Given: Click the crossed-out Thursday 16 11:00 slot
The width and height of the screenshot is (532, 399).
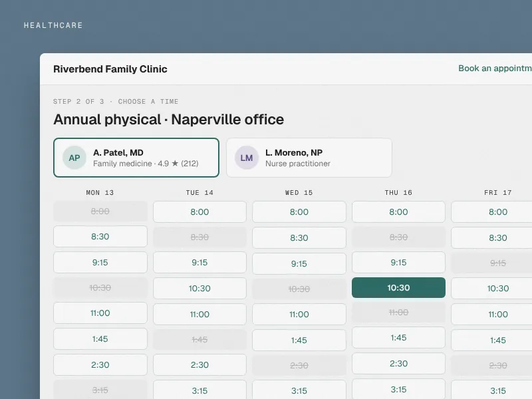Looking at the screenshot, I should tap(398, 312).
